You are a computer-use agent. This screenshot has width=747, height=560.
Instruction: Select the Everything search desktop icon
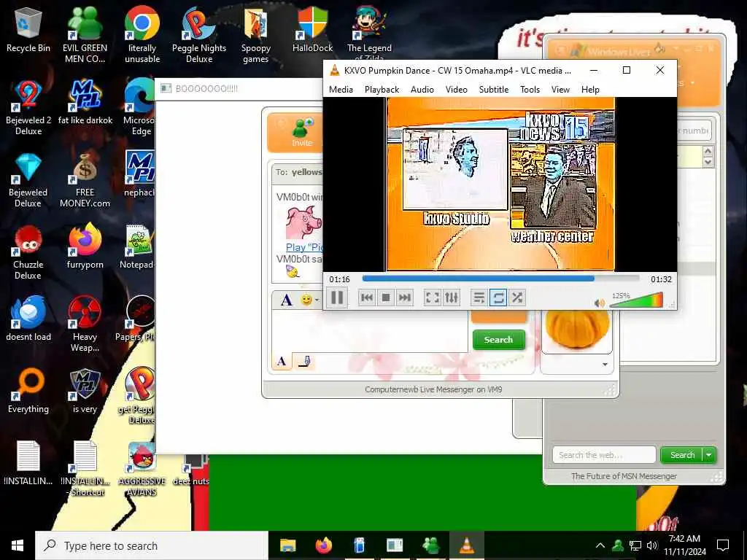(x=28, y=391)
